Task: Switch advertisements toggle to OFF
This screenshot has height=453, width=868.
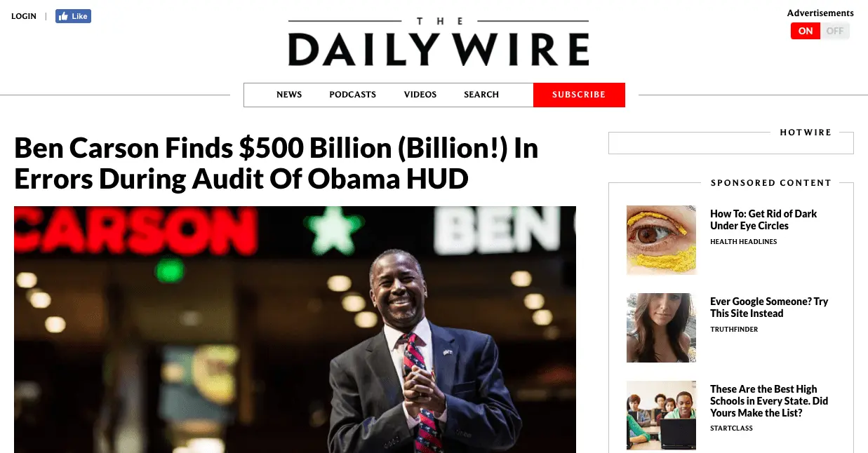Action: [x=835, y=31]
